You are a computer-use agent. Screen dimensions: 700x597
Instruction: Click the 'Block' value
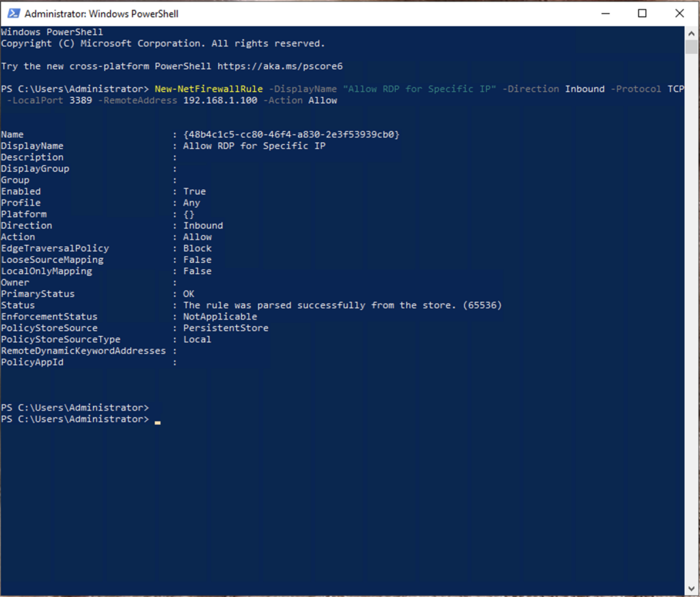point(198,248)
